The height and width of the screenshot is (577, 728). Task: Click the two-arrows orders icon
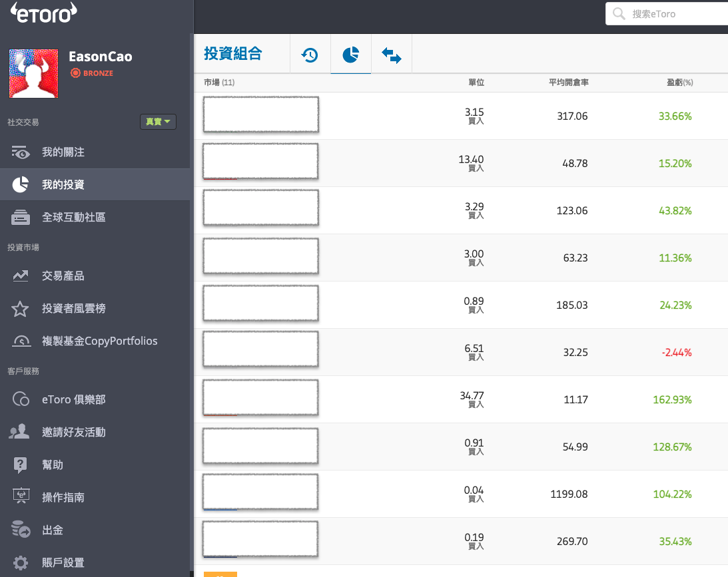392,55
